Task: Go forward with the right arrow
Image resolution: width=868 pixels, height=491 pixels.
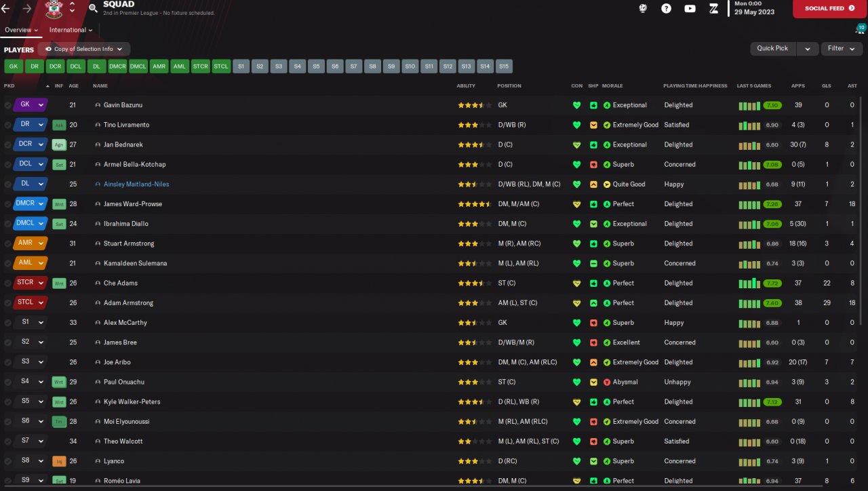Action: coord(27,8)
